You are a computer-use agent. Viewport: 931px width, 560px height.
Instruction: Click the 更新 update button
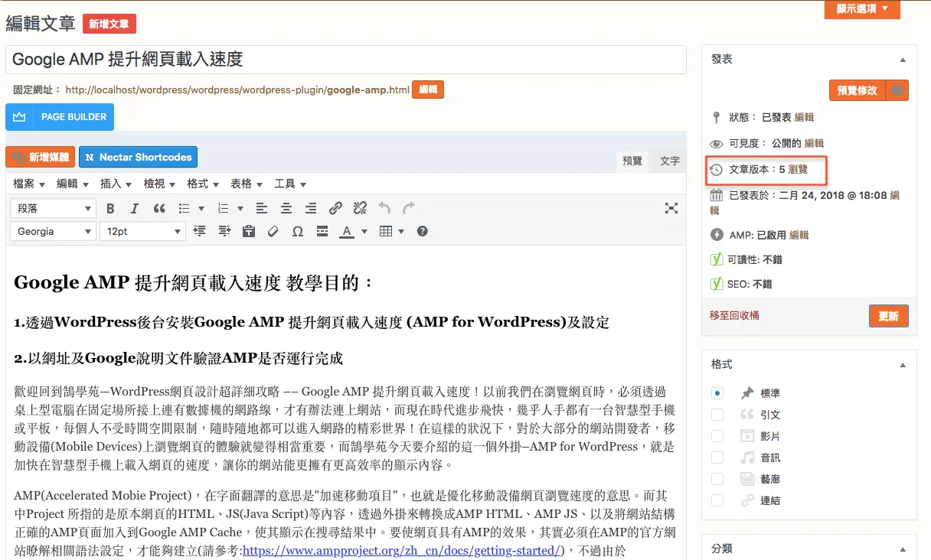[889, 316]
